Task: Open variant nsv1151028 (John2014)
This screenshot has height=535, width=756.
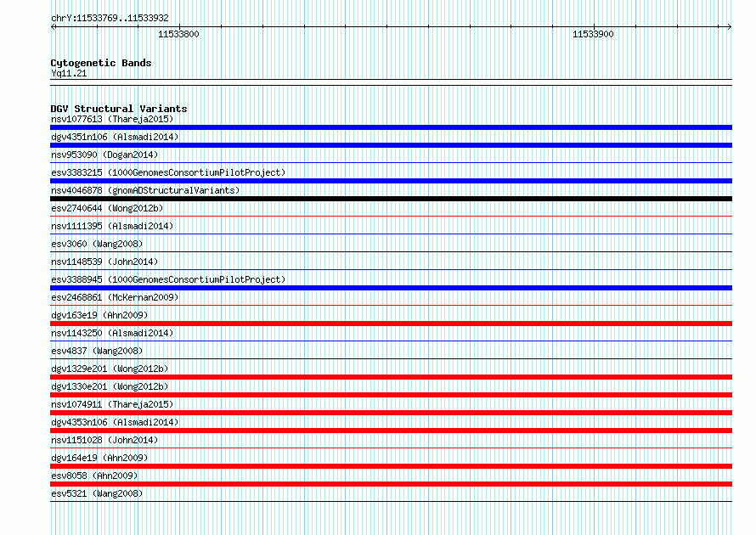Action: tap(104, 440)
